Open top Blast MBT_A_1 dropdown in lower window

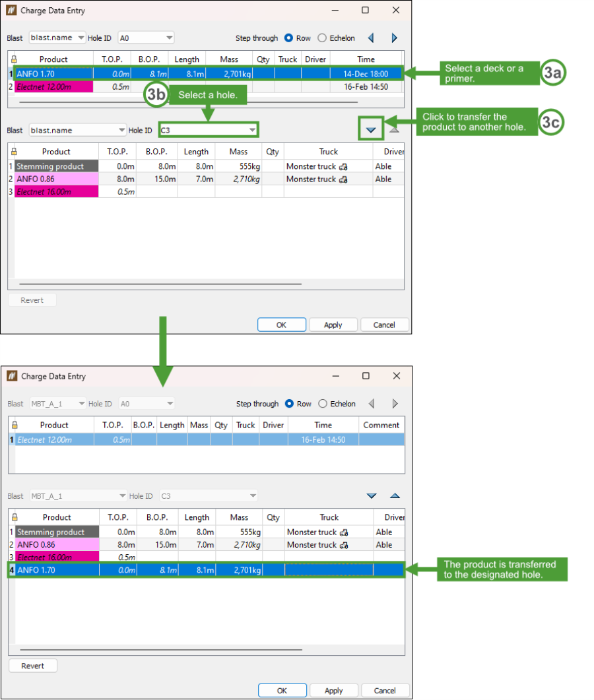[x=58, y=404]
